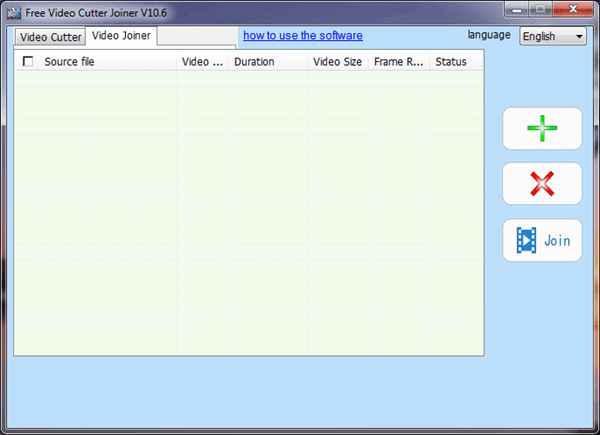Click the Video Size column header
The width and height of the screenshot is (600, 435).
pos(337,62)
